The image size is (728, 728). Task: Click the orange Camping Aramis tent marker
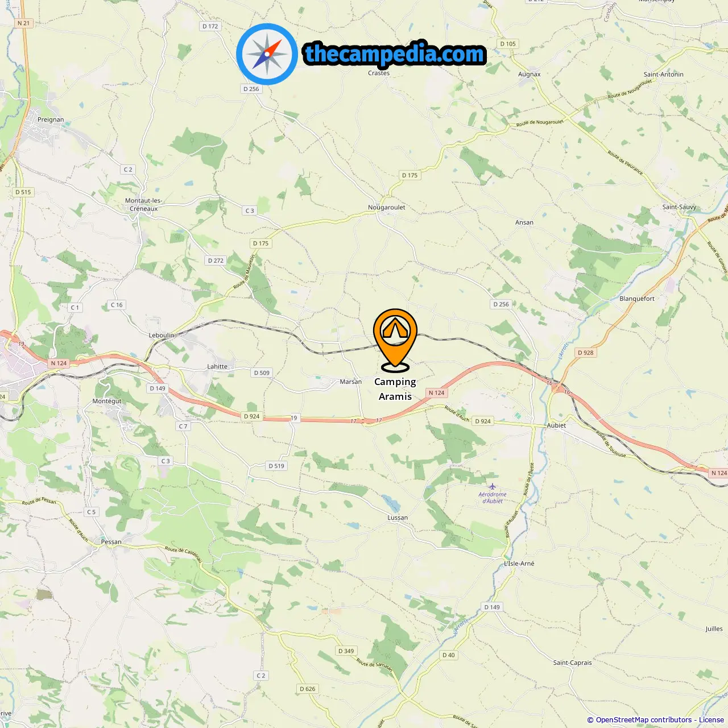[x=395, y=340]
